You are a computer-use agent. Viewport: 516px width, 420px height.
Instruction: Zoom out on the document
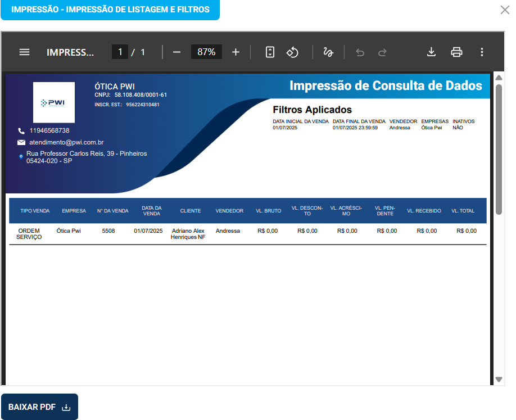tap(176, 52)
